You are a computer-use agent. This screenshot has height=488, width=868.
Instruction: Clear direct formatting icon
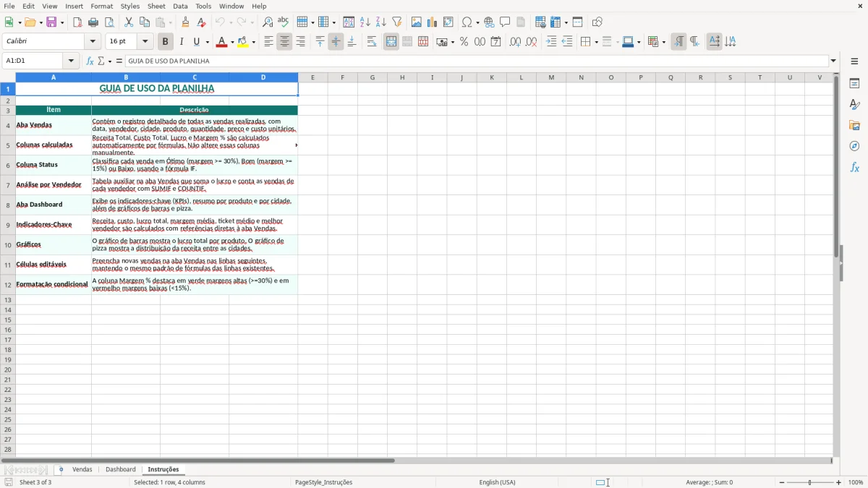202,22
